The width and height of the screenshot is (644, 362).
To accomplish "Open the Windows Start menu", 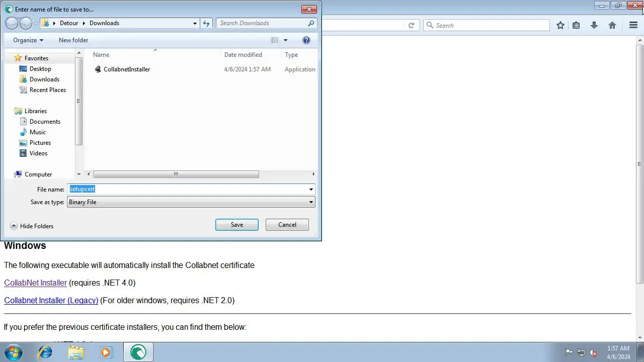I will (x=14, y=352).
